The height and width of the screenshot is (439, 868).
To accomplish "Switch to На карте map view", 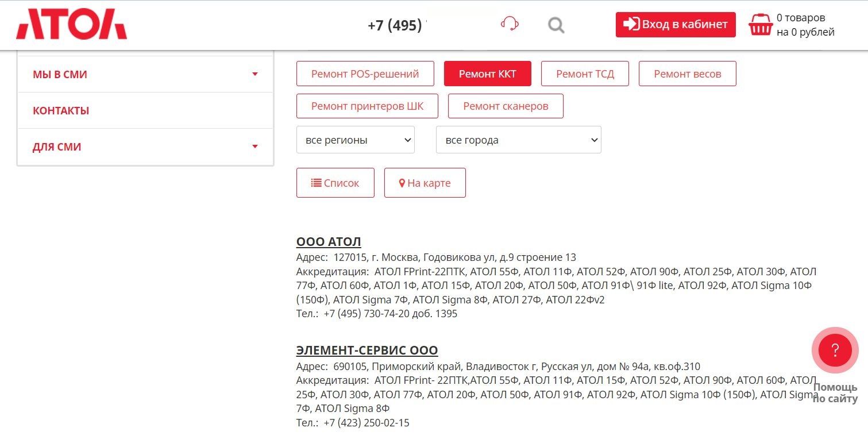I will (425, 183).
